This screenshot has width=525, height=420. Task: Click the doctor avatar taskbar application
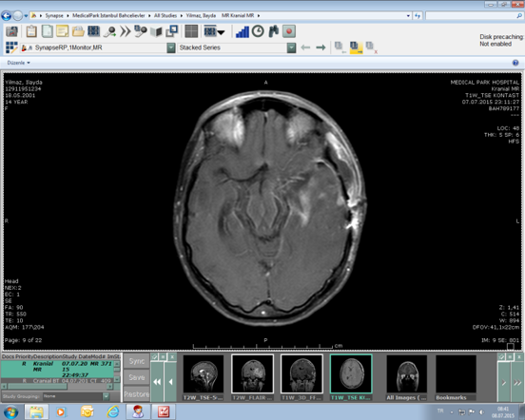tap(138, 412)
